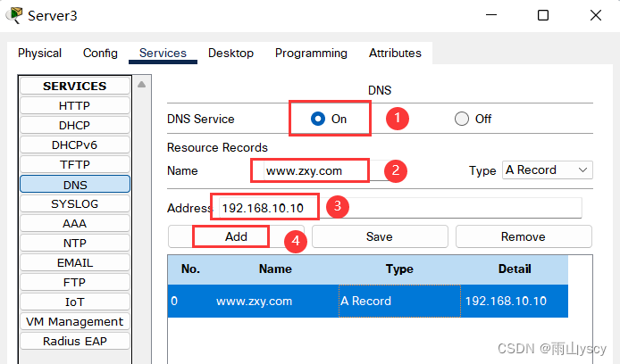
Task: Click the Save record button
Action: click(x=380, y=236)
